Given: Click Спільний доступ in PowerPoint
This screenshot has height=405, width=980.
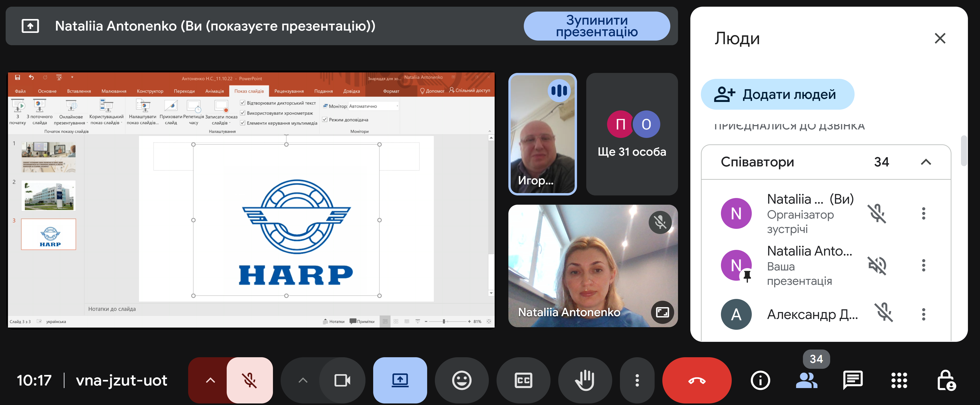Looking at the screenshot, I should pyautogui.click(x=470, y=90).
